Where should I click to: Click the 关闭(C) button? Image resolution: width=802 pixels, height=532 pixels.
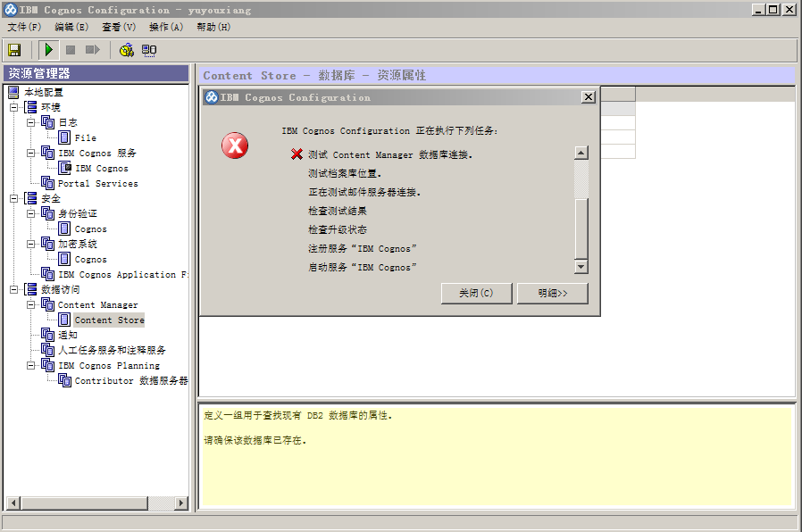click(x=476, y=294)
